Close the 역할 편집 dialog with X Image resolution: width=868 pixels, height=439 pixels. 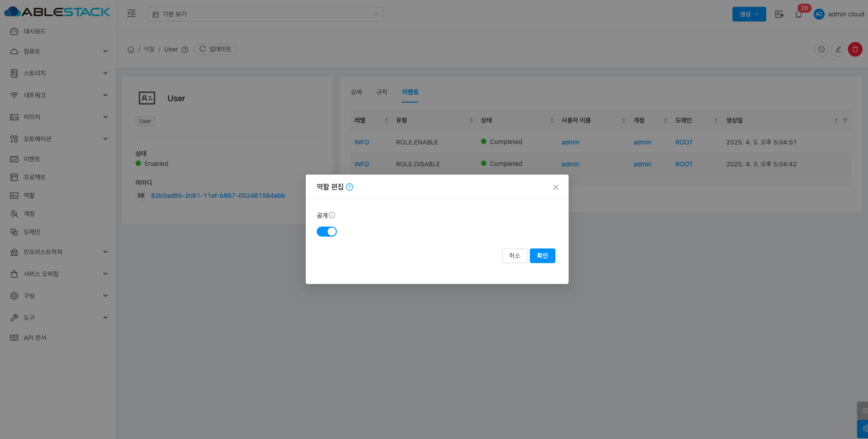coord(556,187)
